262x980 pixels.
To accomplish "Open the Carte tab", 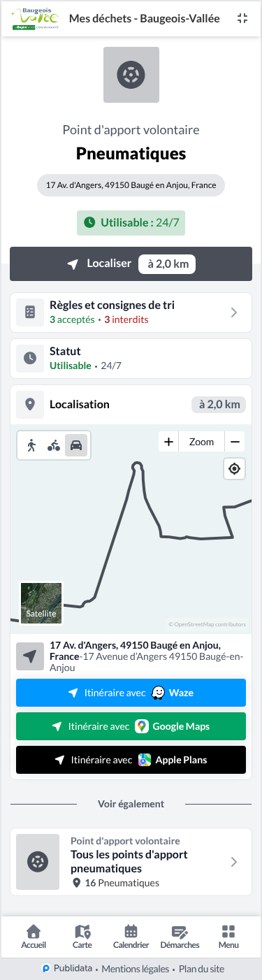I will [82, 937].
